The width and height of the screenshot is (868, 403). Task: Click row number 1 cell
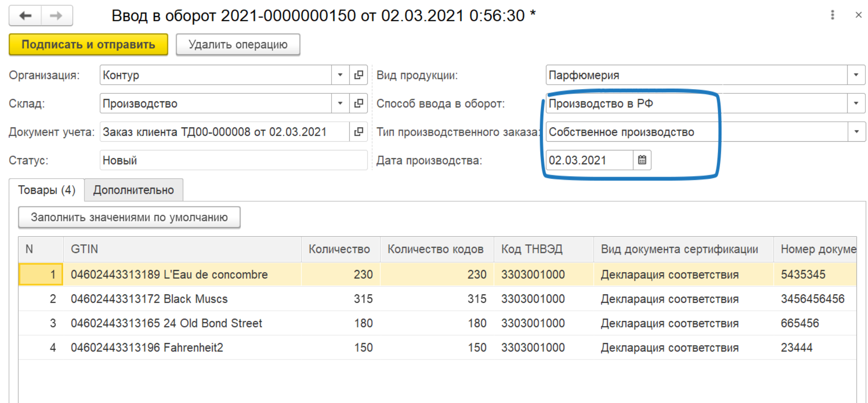41,274
